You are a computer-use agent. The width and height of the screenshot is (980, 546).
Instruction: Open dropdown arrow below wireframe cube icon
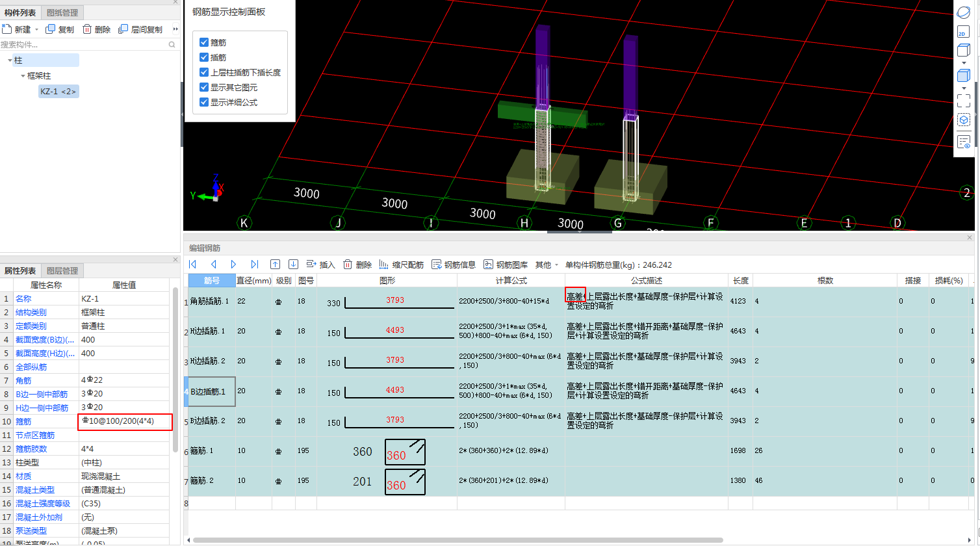964,63
